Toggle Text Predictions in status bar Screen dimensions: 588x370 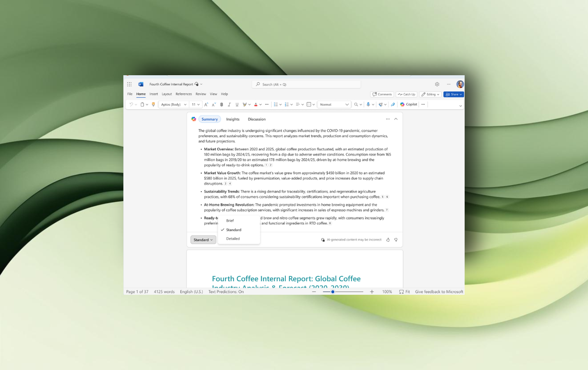click(226, 292)
